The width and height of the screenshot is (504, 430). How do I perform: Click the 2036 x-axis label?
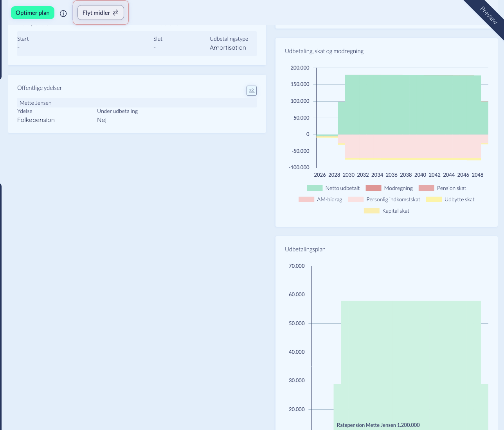point(391,175)
